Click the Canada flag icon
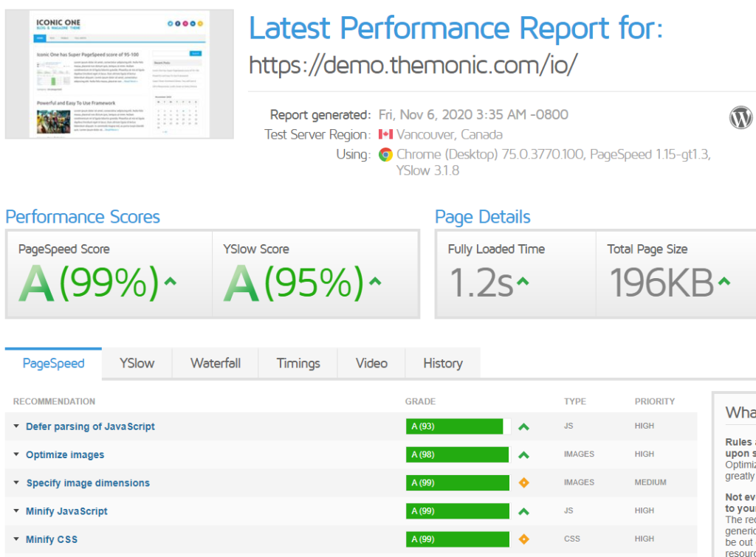756x557 pixels. (x=385, y=134)
